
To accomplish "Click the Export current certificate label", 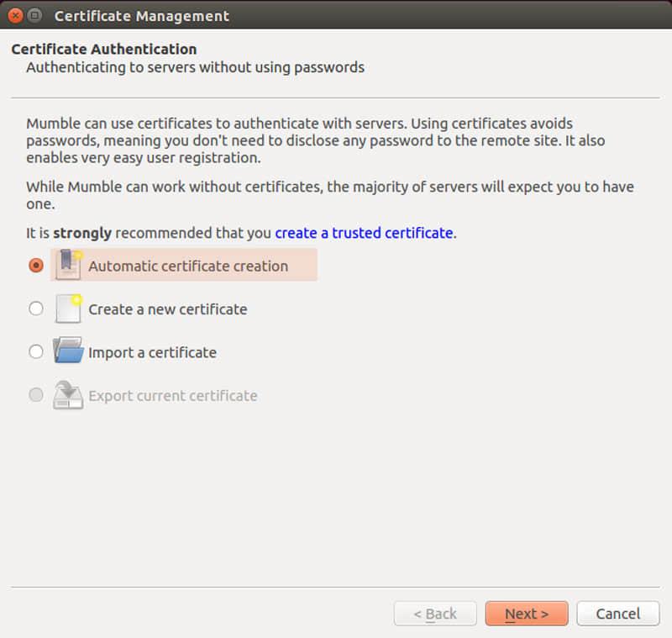I will 174,395.
